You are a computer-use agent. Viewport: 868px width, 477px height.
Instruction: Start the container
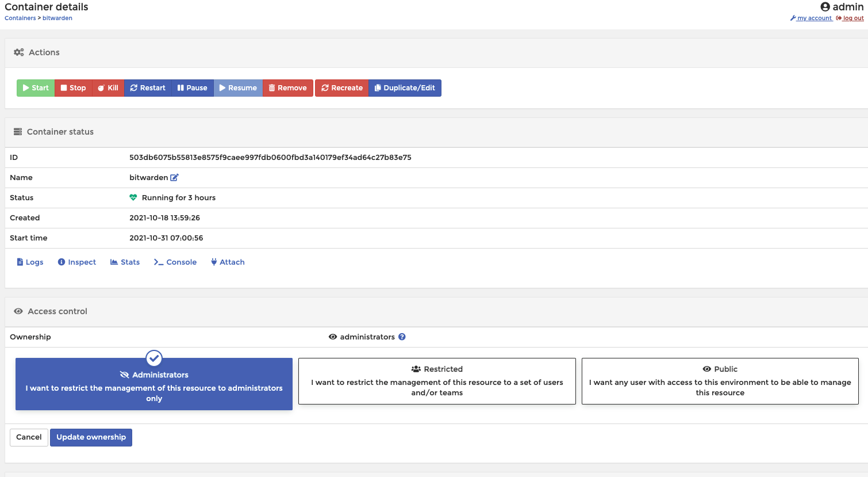(x=36, y=88)
